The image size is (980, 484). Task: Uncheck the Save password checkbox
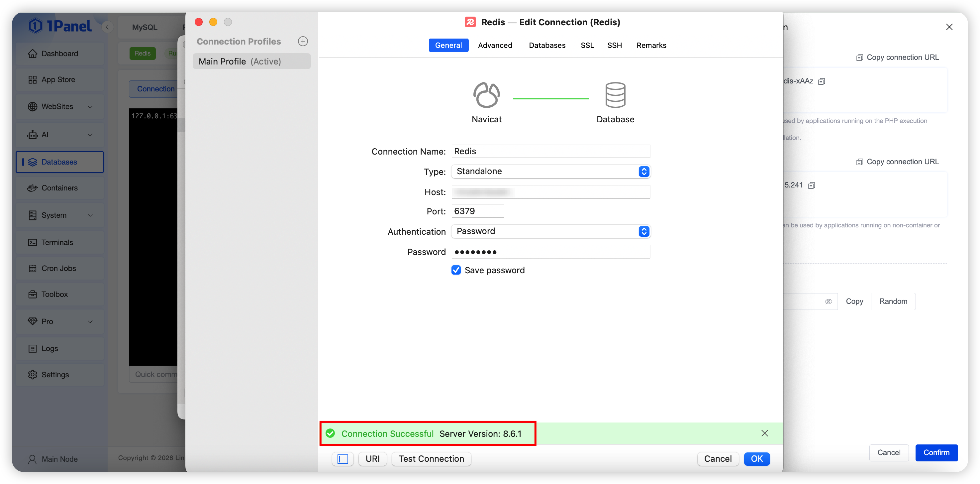coord(456,270)
